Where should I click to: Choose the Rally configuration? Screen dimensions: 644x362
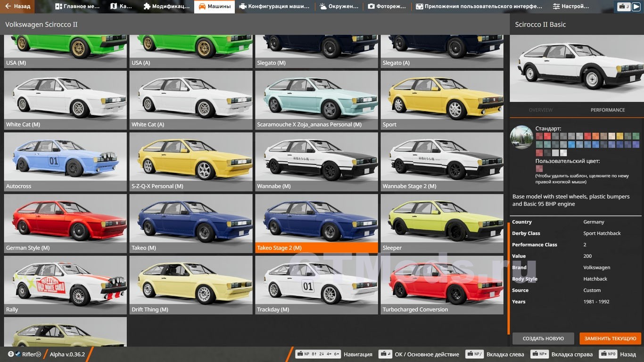pyautogui.click(x=66, y=285)
